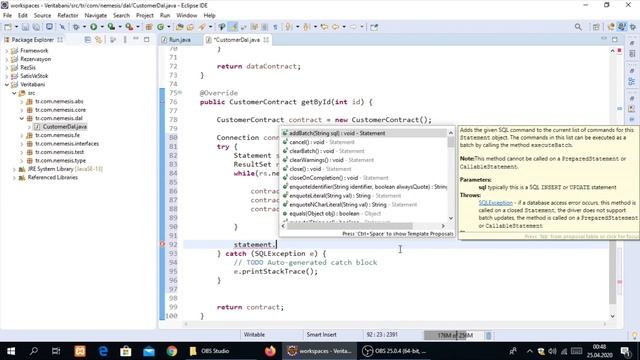The height and width of the screenshot is (360, 640).
Task: Click the Debug bug icon
Action: pyautogui.click(x=76, y=27)
